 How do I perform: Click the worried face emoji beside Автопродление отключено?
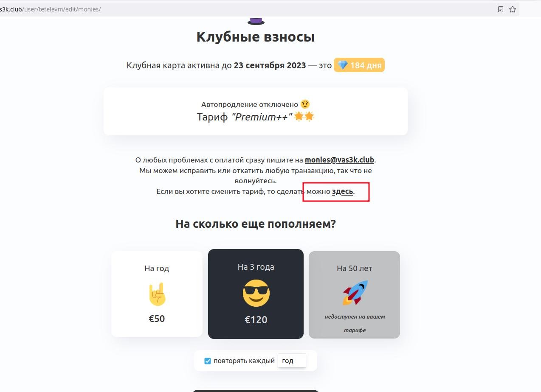305,104
